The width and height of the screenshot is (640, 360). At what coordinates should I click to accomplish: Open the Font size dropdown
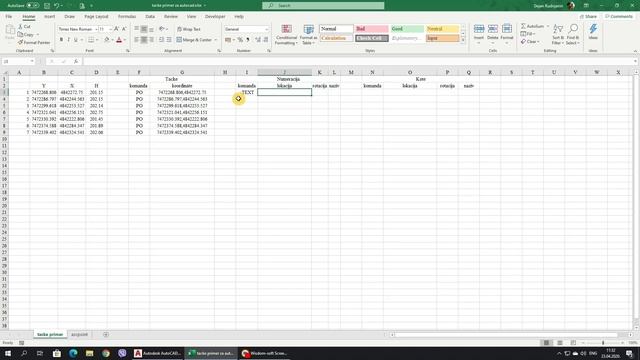tap(110, 29)
